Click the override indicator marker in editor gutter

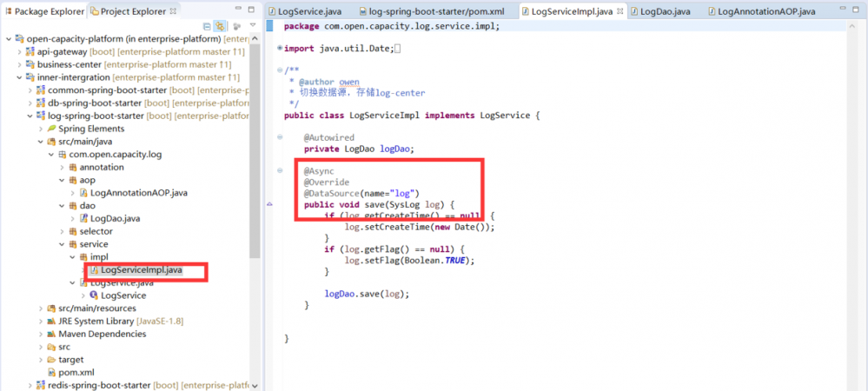pyautogui.click(x=269, y=204)
